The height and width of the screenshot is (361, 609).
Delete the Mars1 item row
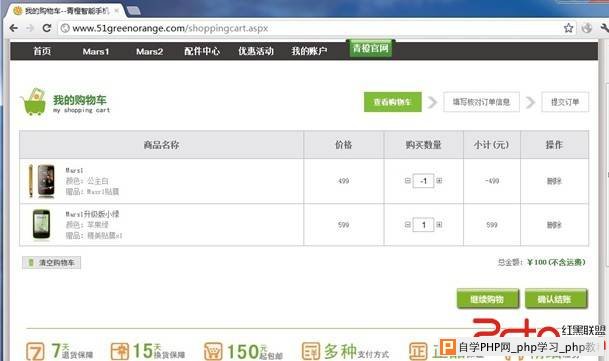pos(554,181)
